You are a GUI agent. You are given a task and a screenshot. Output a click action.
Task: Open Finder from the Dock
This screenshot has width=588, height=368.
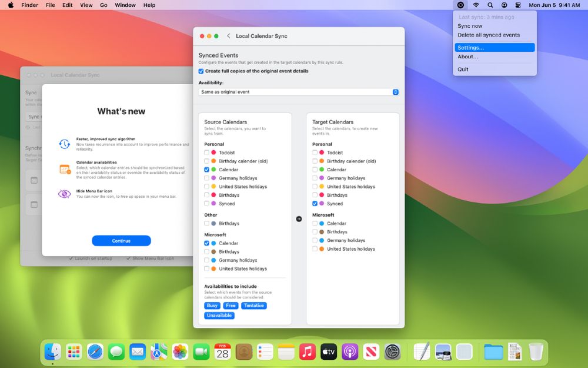coord(53,352)
